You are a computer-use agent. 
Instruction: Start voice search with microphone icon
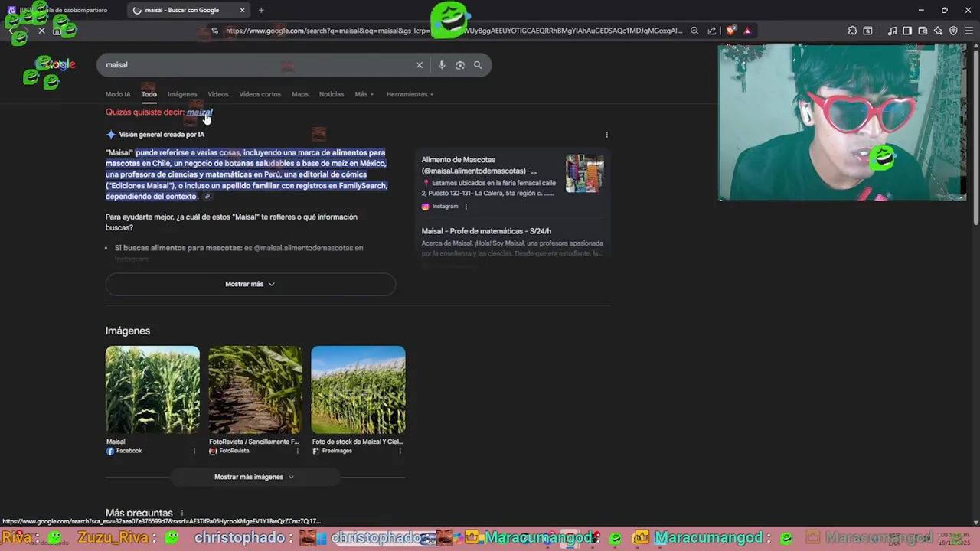point(442,65)
